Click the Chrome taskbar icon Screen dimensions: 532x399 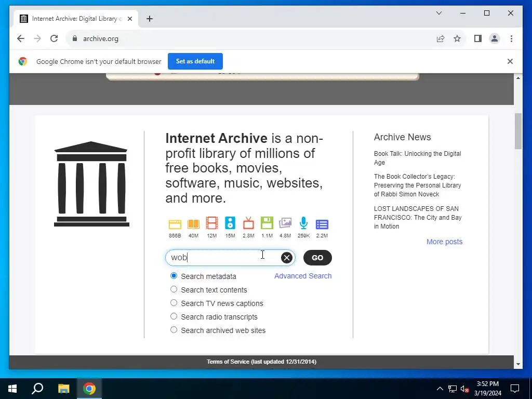pyautogui.click(x=89, y=389)
